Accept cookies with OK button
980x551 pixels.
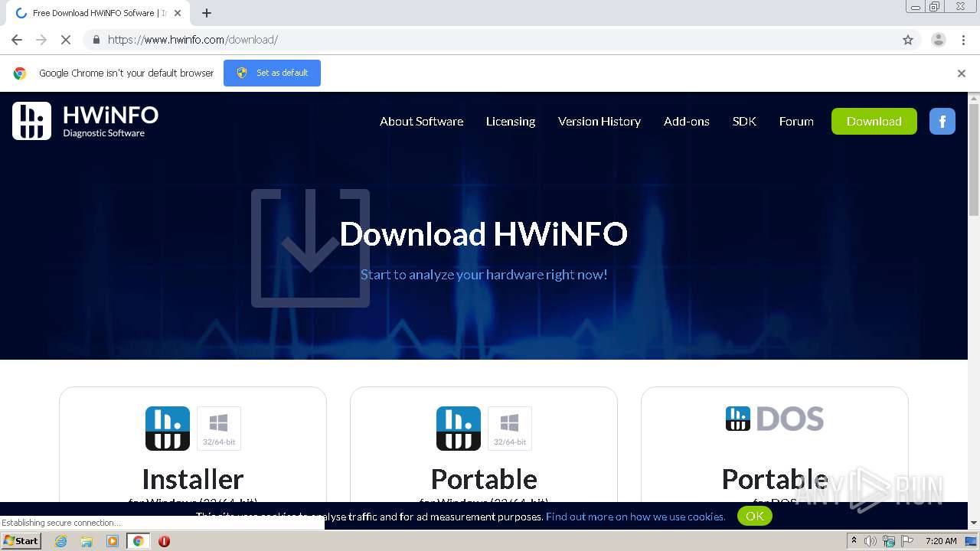pyautogui.click(x=755, y=516)
